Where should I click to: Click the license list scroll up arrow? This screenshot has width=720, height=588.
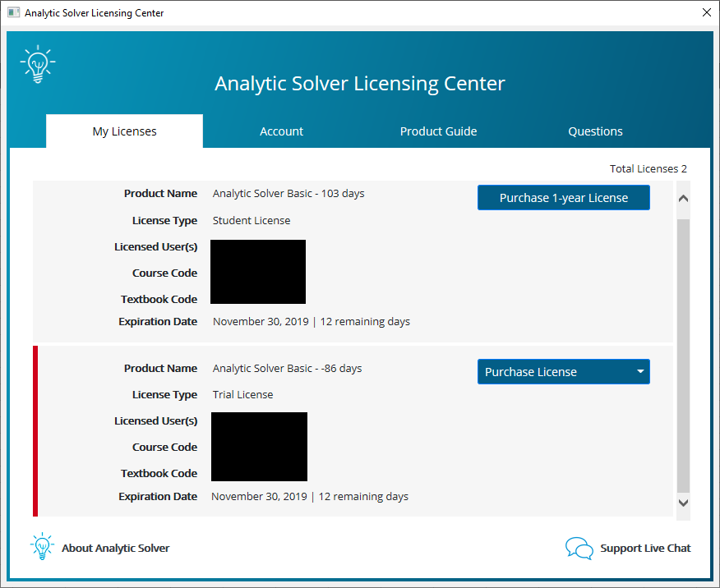[683, 199]
